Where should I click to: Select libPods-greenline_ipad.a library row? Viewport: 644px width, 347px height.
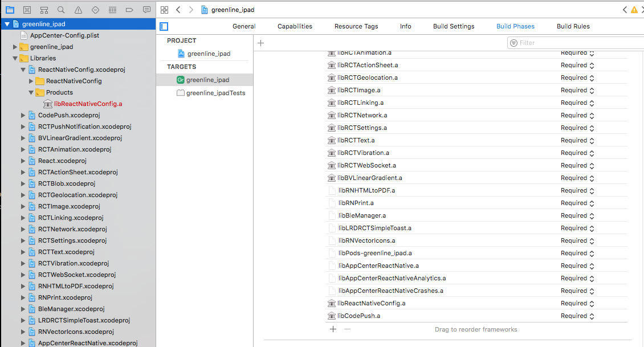[476, 253]
